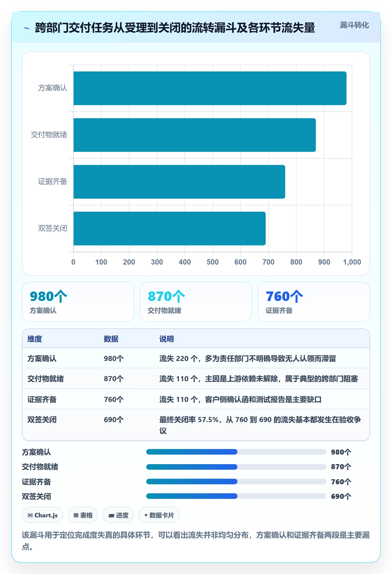Screen dimensions: 392x574
Task: Click the 交付物就绪 bar in the chart
Action: point(195,135)
